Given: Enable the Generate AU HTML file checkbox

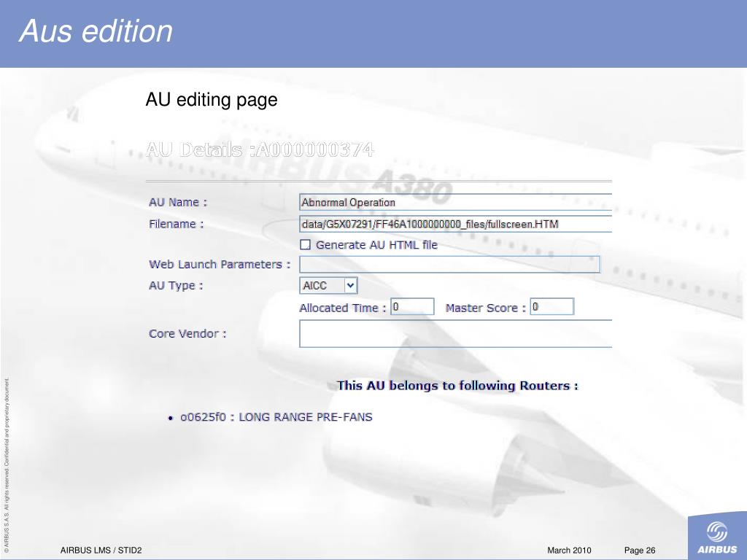Looking at the screenshot, I should [306, 245].
